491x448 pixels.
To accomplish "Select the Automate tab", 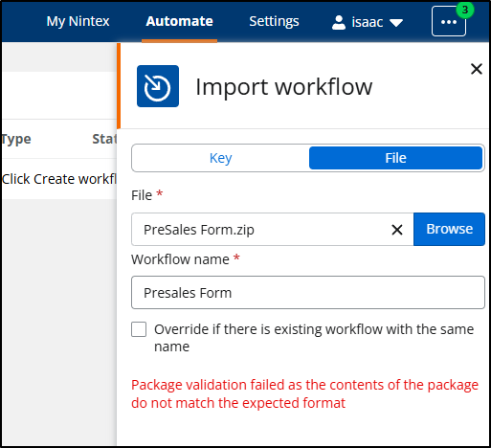I will (x=179, y=22).
